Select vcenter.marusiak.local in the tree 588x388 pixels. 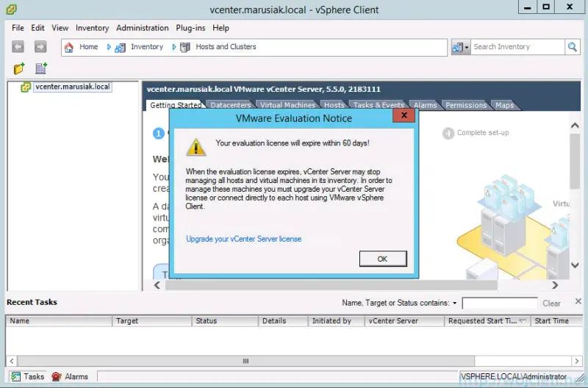click(x=73, y=87)
